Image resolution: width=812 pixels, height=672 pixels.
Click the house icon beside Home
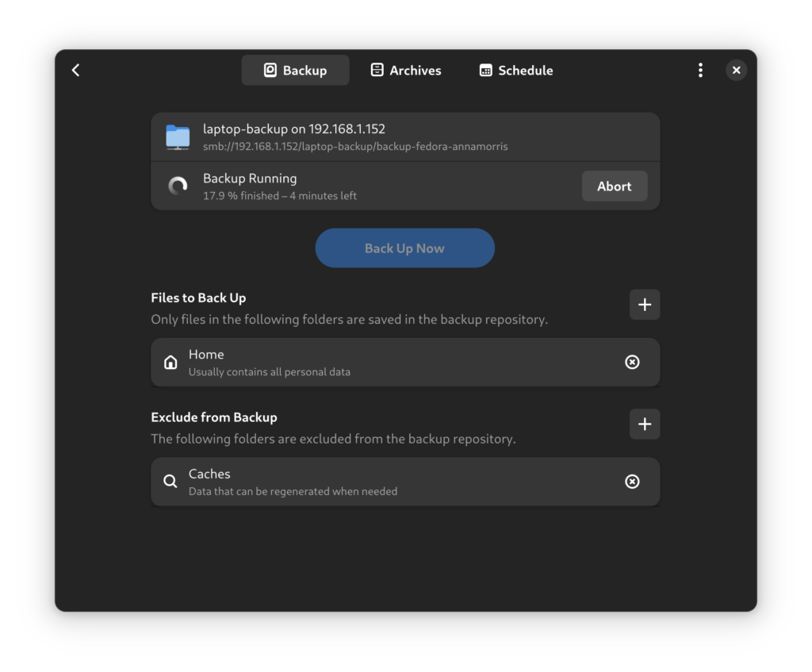170,363
